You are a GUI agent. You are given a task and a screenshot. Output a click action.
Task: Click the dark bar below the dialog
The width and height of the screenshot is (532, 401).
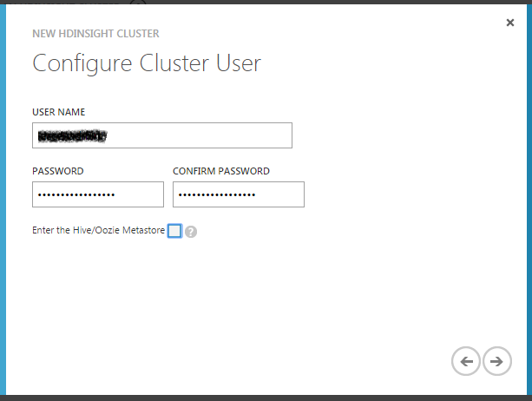(260, 398)
